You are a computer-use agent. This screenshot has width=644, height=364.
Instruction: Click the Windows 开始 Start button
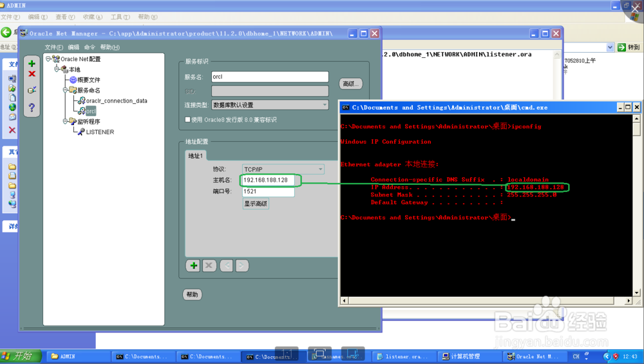tap(21, 356)
